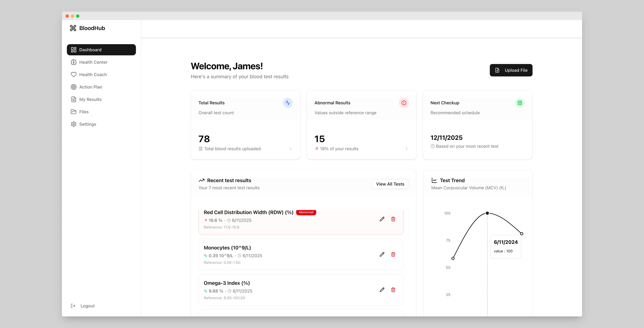The image size is (644, 328).
Task: Expand Total Results details with the chevron
Action: [290, 148]
